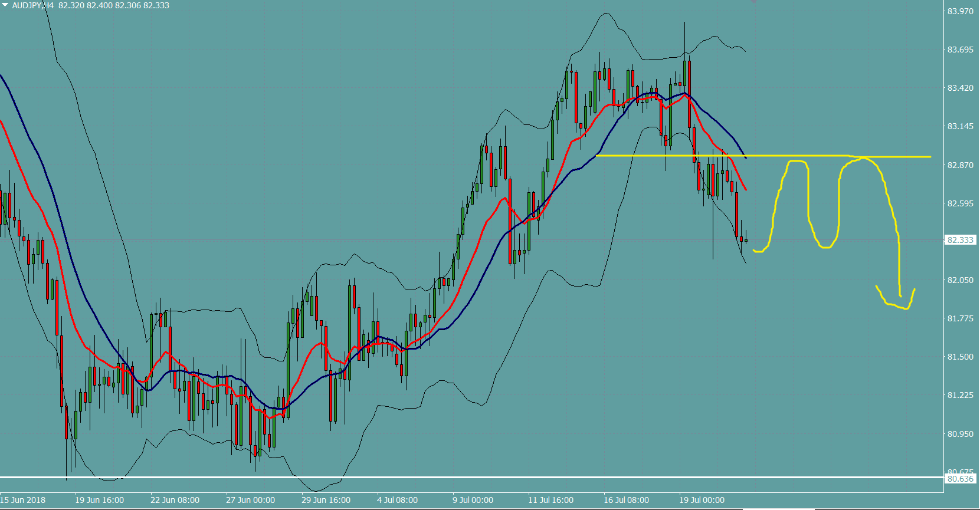Viewport: 980px width, 510px height.
Task: Click the 83.970 price scale label
Action: (960, 11)
